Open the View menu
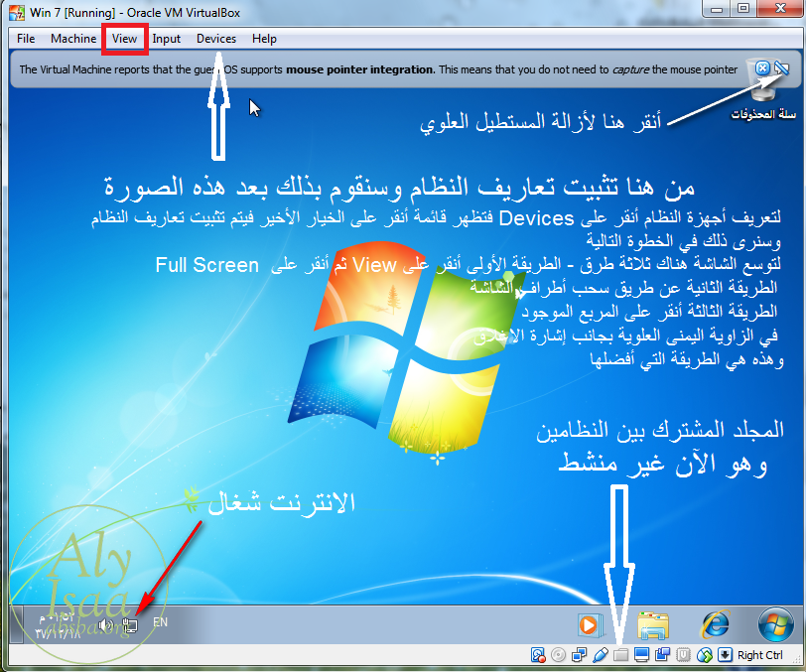The height and width of the screenshot is (672, 806). pos(125,39)
